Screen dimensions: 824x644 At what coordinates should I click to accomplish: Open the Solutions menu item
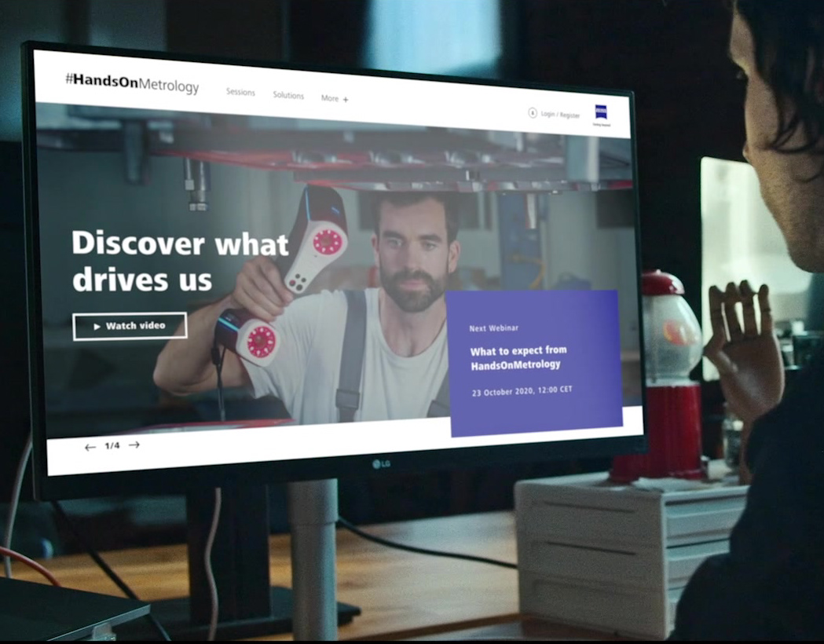click(x=288, y=95)
